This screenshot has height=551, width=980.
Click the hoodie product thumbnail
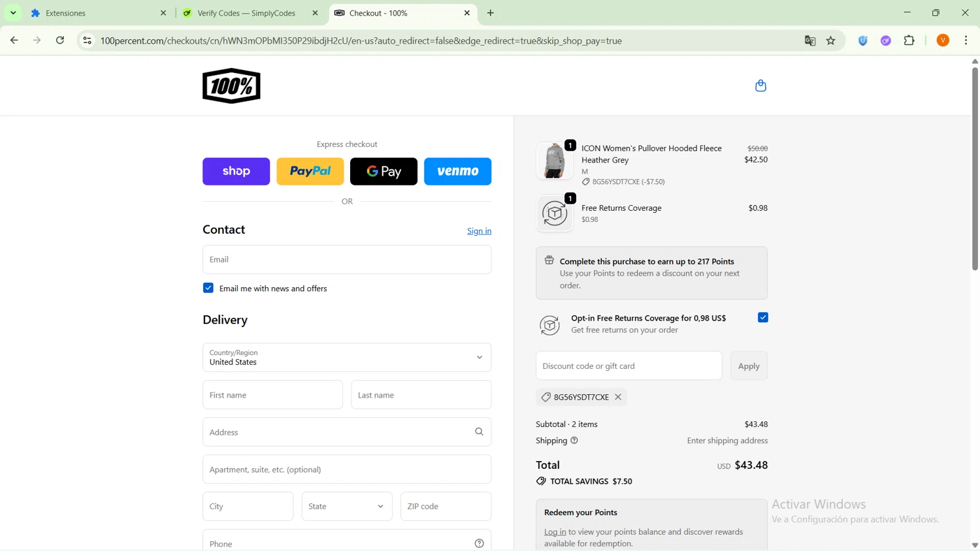pos(555,161)
